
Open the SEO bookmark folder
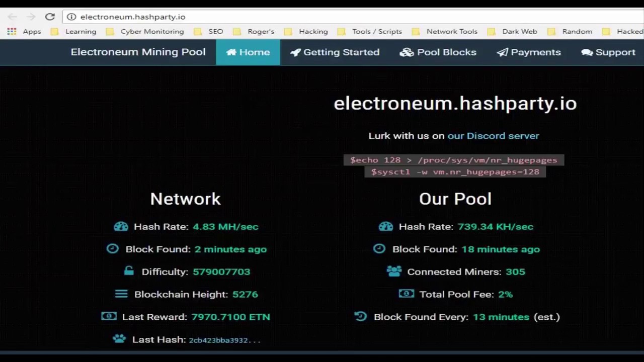(208, 31)
